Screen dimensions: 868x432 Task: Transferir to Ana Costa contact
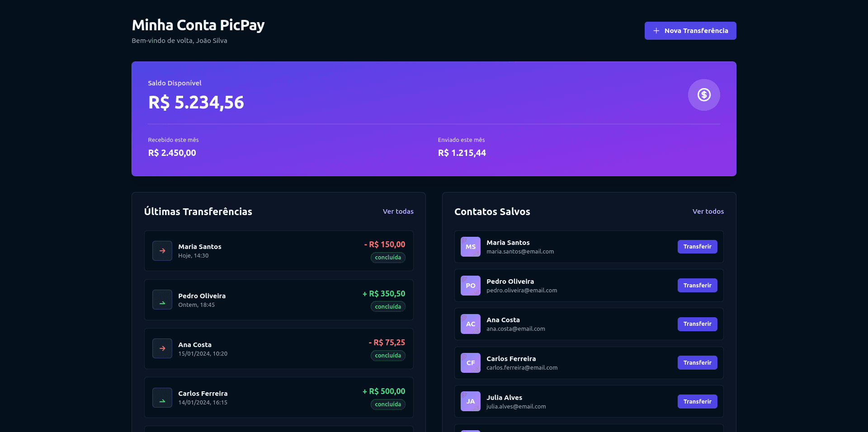tap(697, 324)
